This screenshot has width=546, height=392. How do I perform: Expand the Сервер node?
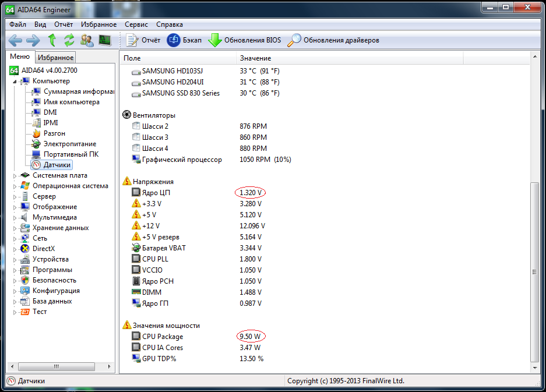[15, 197]
